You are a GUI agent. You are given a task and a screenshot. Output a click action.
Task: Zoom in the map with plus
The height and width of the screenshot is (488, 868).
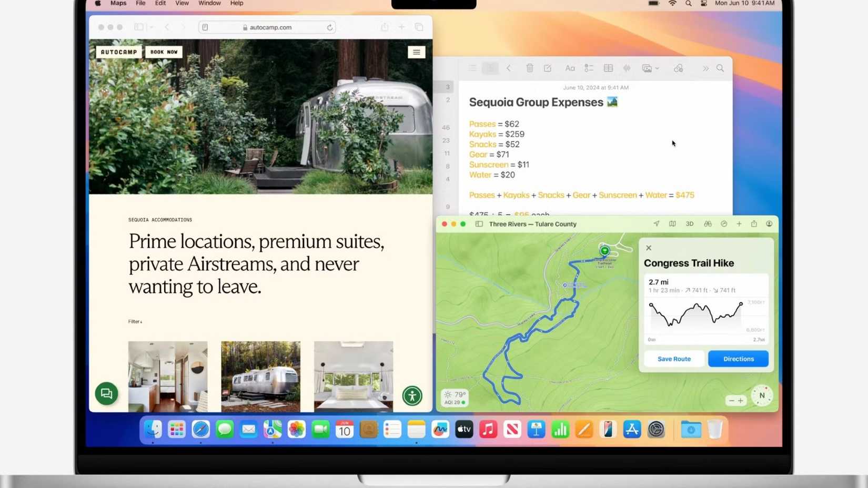[x=741, y=401]
